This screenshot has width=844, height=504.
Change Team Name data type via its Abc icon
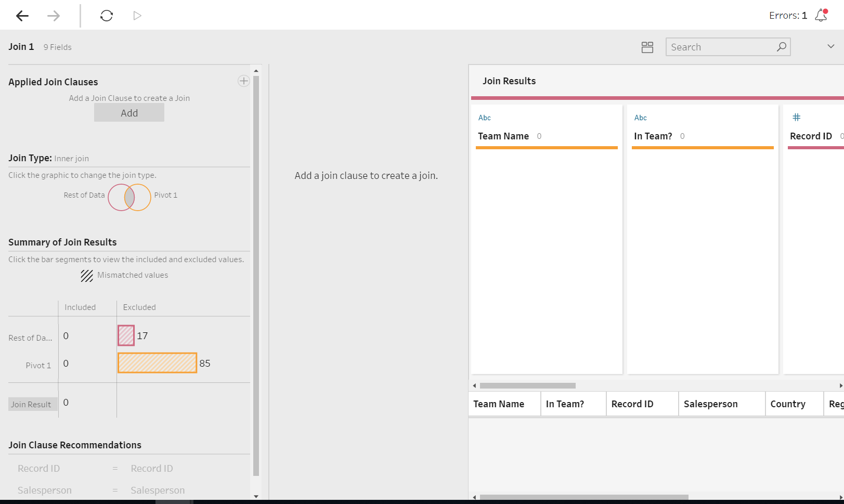coord(484,118)
